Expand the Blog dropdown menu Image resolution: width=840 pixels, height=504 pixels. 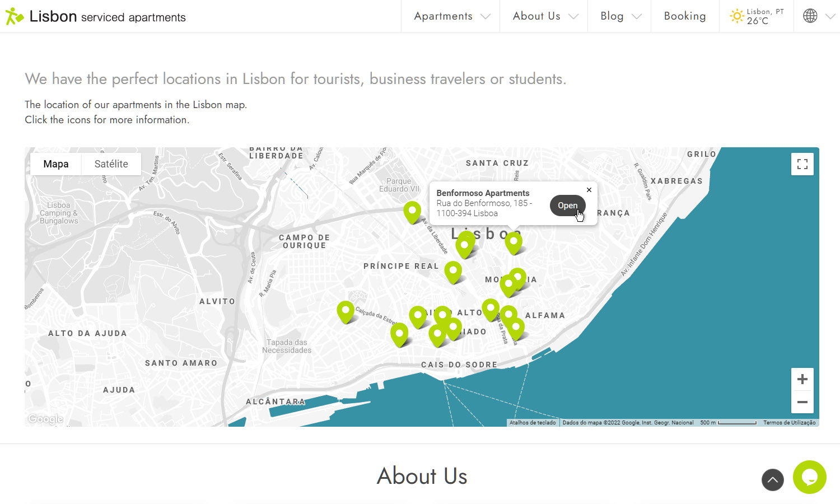619,16
